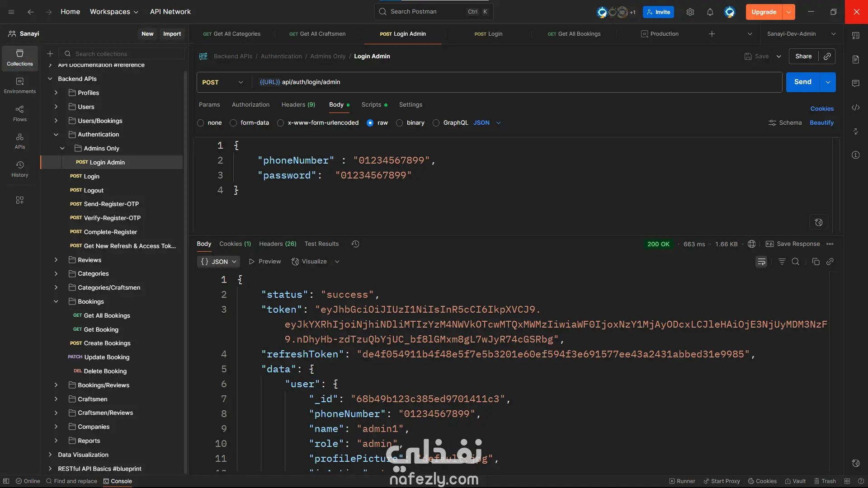Open the Get All Bookings request tab
The height and width of the screenshot is (488, 868).
coord(574,34)
